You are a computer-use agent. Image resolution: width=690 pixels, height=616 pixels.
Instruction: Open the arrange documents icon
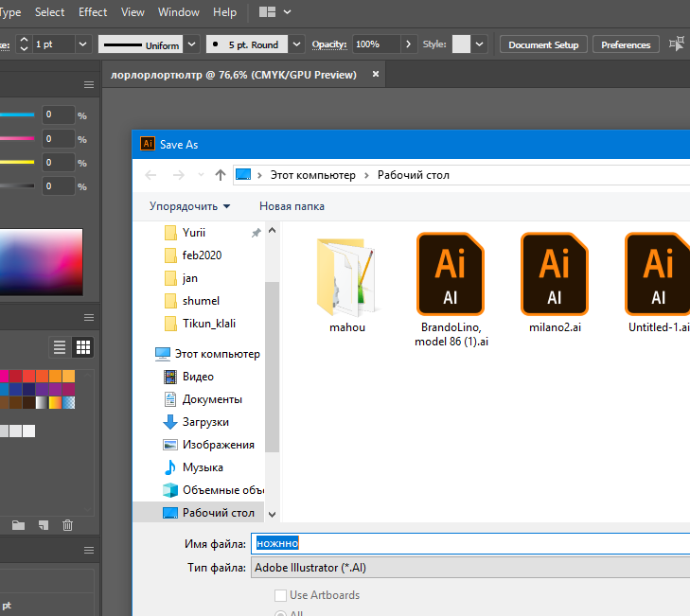pyautogui.click(x=267, y=12)
